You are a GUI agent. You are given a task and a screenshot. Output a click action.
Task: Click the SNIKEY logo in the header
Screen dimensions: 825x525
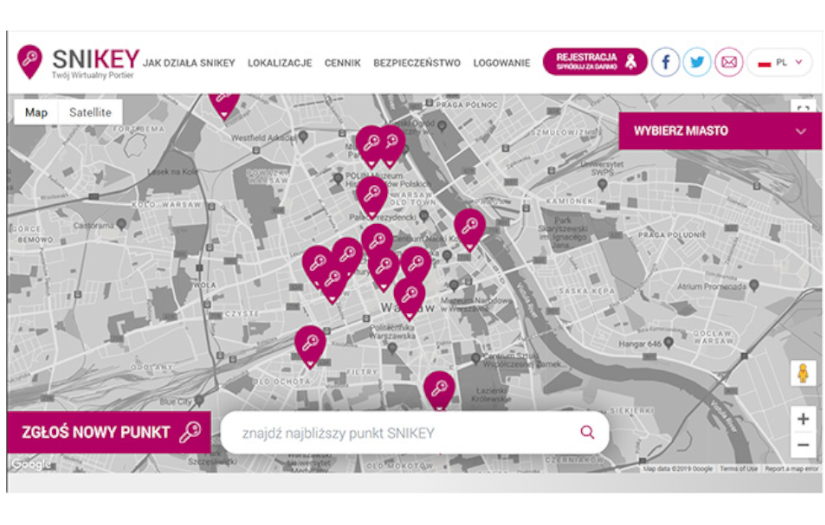[78, 62]
